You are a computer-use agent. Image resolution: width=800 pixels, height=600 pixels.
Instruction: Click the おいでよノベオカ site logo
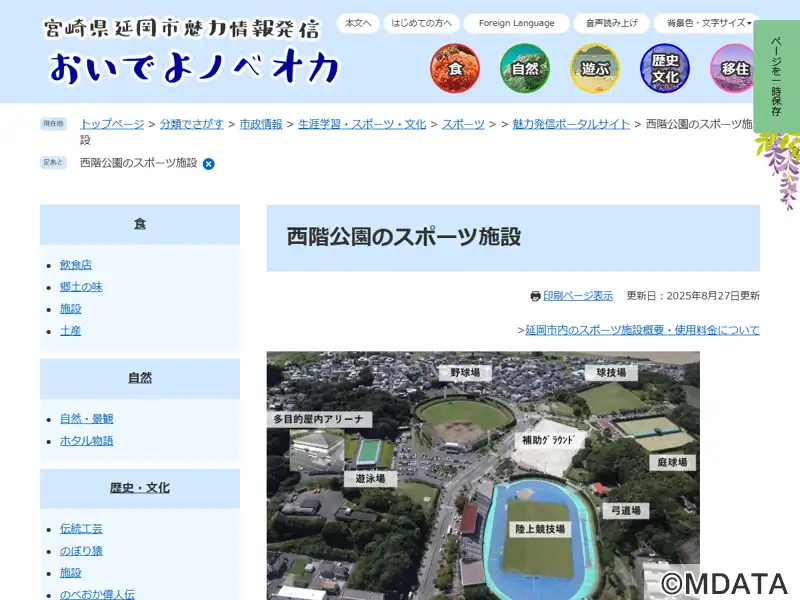pyautogui.click(x=195, y=67)
